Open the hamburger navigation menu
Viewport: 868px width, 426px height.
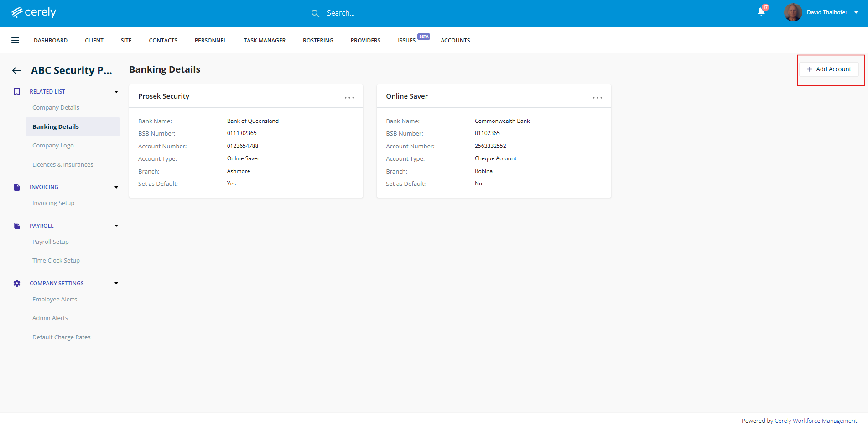pos(15,40)
